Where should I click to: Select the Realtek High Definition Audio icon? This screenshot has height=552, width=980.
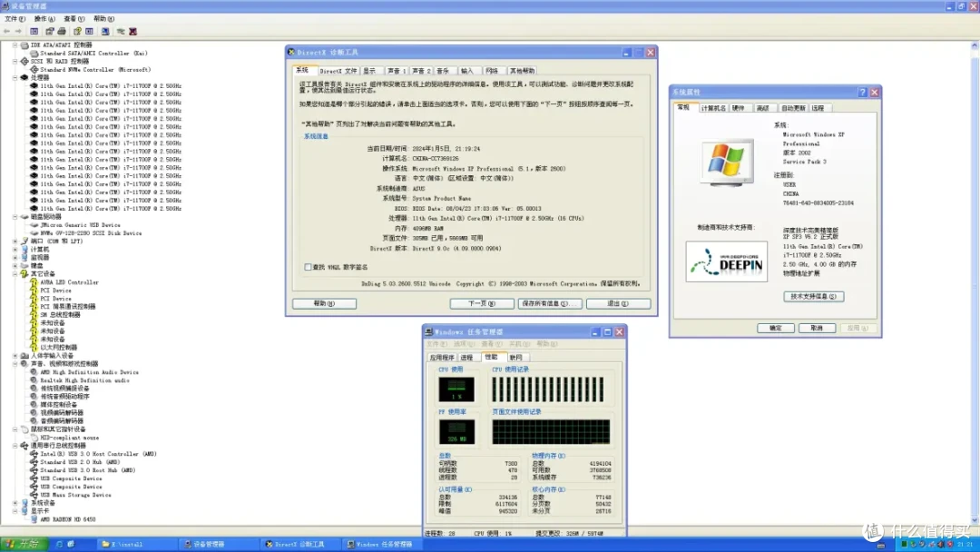(x=34, y=380)
